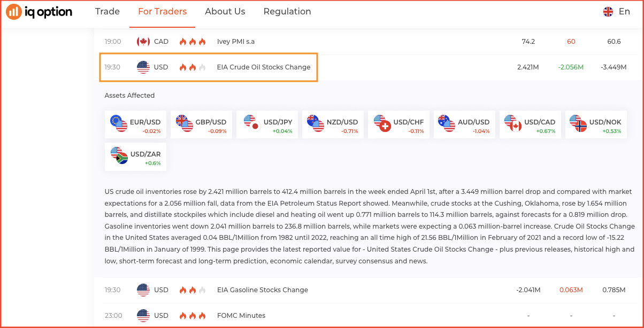The image size is (644, 328).
Task: Click the -3.449M previous value
Action: pos(614,67)
